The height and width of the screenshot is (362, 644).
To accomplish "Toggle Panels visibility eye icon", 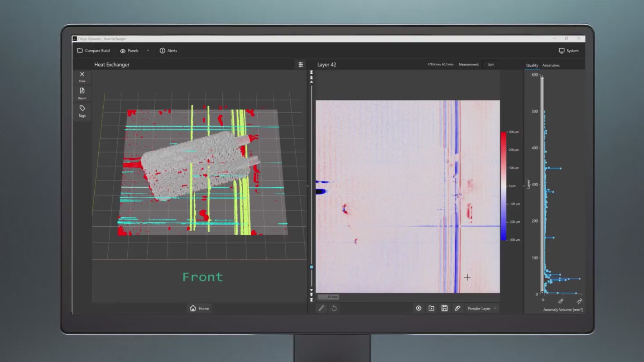I will [123, 51].
